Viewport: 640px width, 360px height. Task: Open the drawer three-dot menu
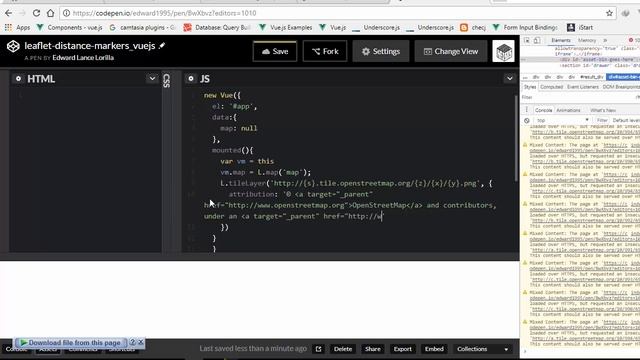click(527, 110)
